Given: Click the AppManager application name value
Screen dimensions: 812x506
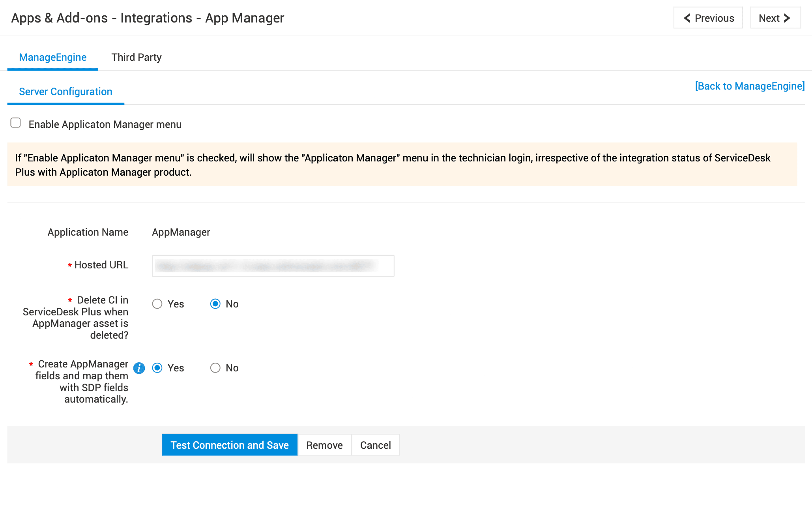Looking at the screenshot, I should pos(181,232).
